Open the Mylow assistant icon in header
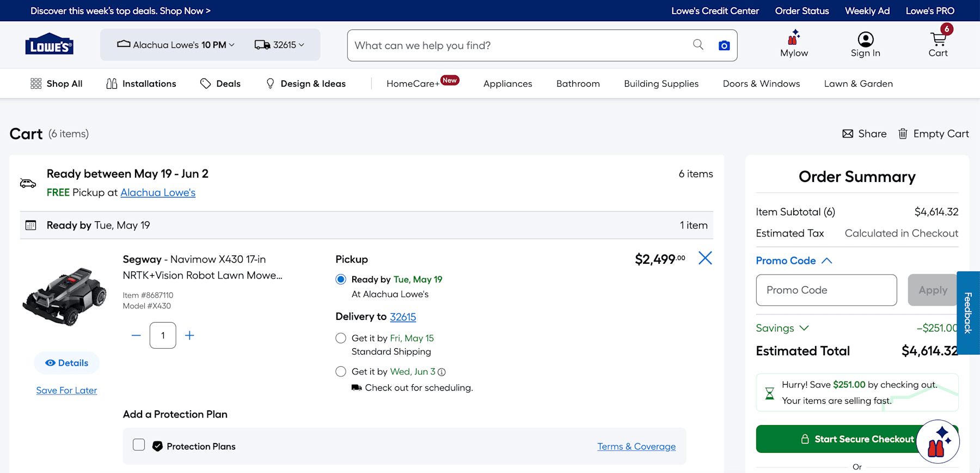Image resolution: width=980 pixels, height=473 pixels. coord(794,37)
